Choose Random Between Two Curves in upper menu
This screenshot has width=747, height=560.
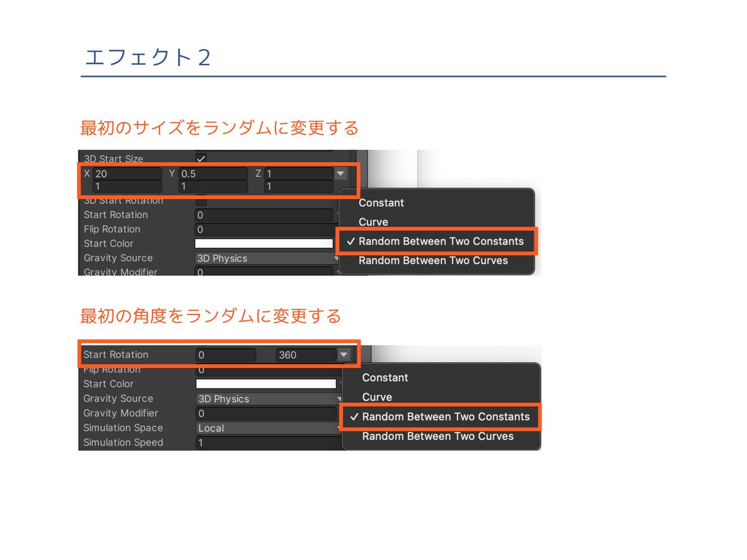433,261
